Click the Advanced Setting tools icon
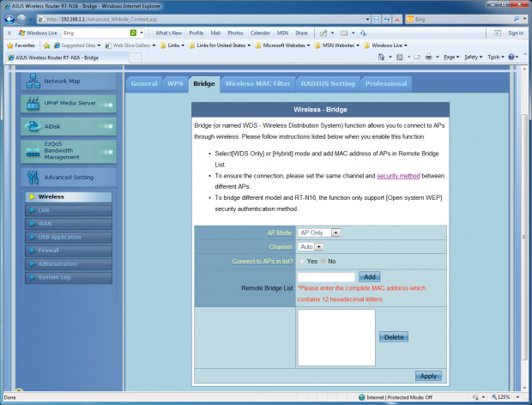This screenshot has width=532, height=405. 33,178
